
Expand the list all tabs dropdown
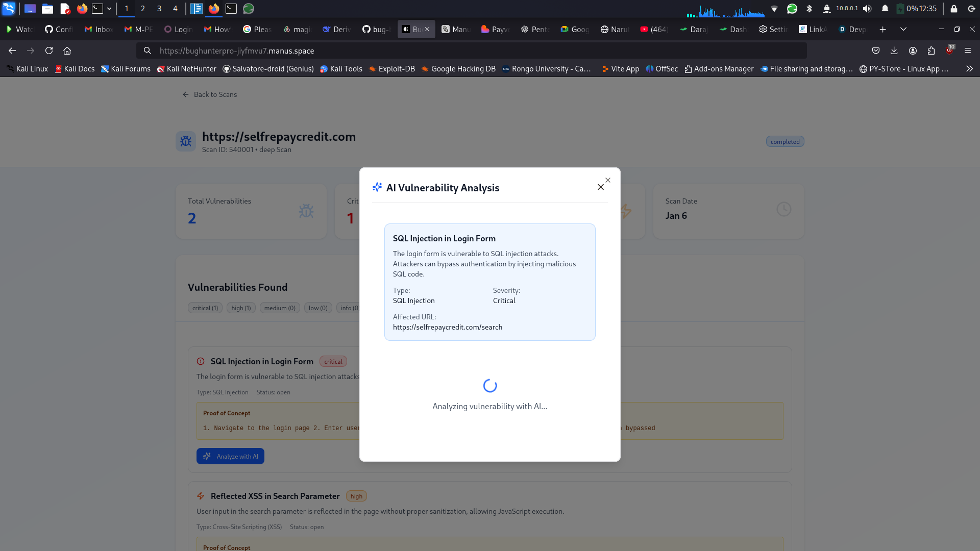tap(903, 29)
